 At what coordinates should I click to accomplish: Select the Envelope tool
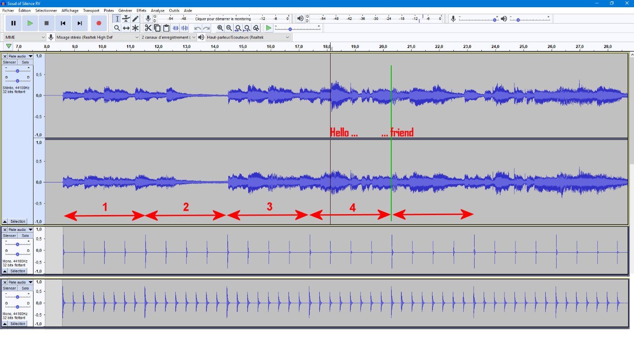126,19
